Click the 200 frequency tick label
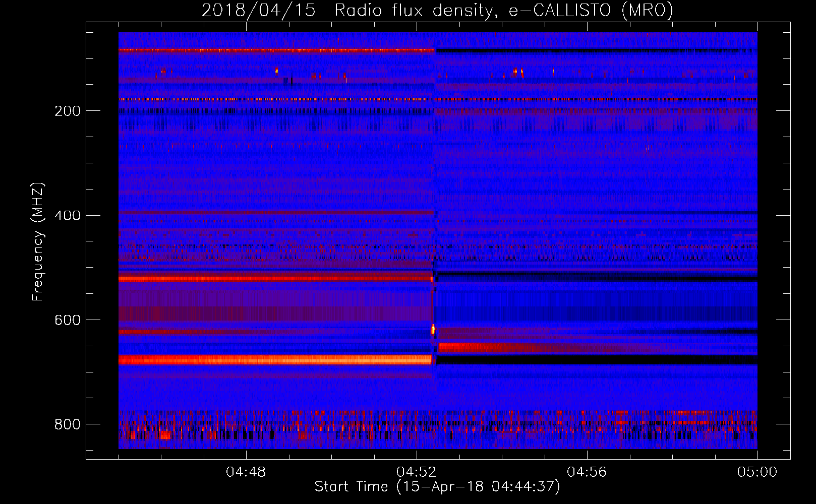Image resolution: width=816 pixels, height=504 pixels. point(68,111)
